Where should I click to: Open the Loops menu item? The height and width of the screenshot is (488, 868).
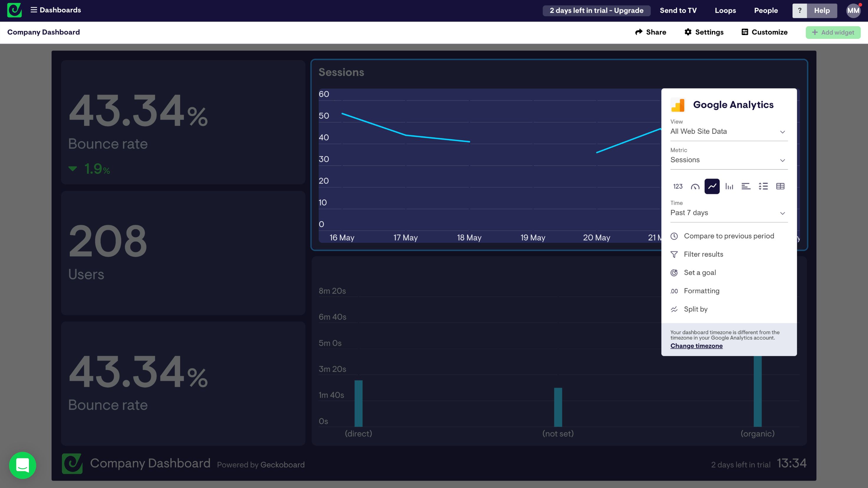(725, 10)
